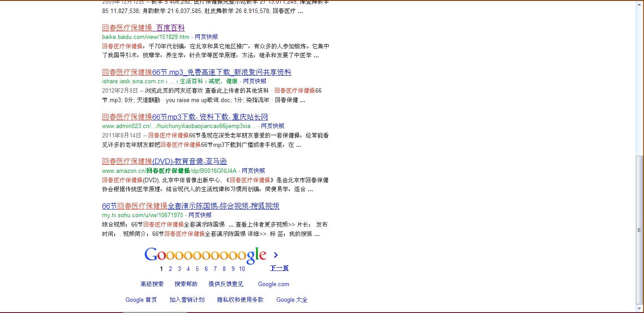Open cached page for my.tv.sohu.com result
The width and height of the screenshot is (644, 313).
[x=200, y=215]
